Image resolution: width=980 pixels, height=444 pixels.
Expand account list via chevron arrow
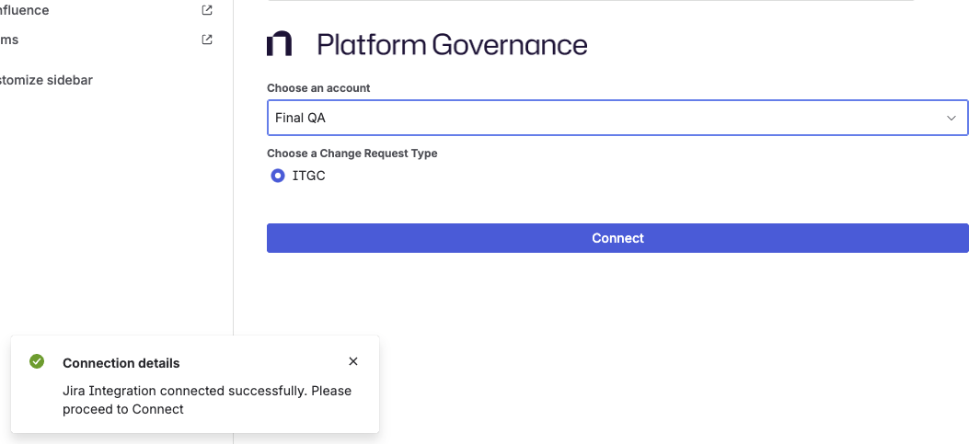click(x=951, y=118)
